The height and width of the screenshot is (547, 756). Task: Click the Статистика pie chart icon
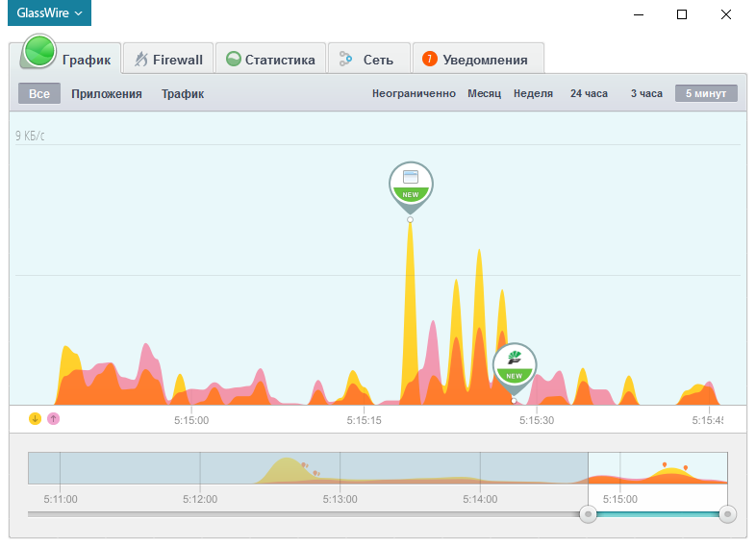[x=234, y=59]
